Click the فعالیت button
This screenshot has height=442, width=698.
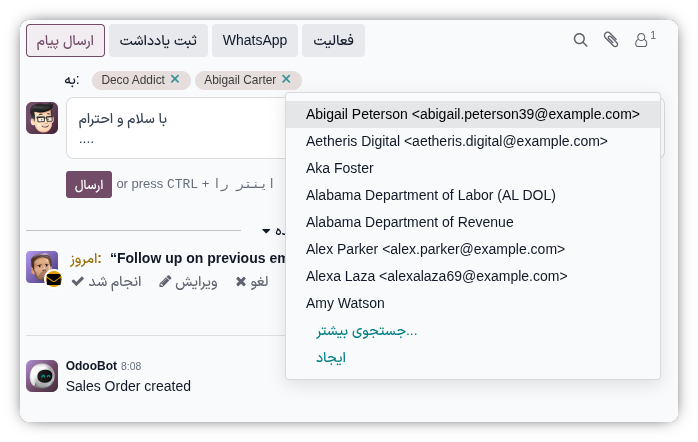pyautogui.click(x=334, y=41)
